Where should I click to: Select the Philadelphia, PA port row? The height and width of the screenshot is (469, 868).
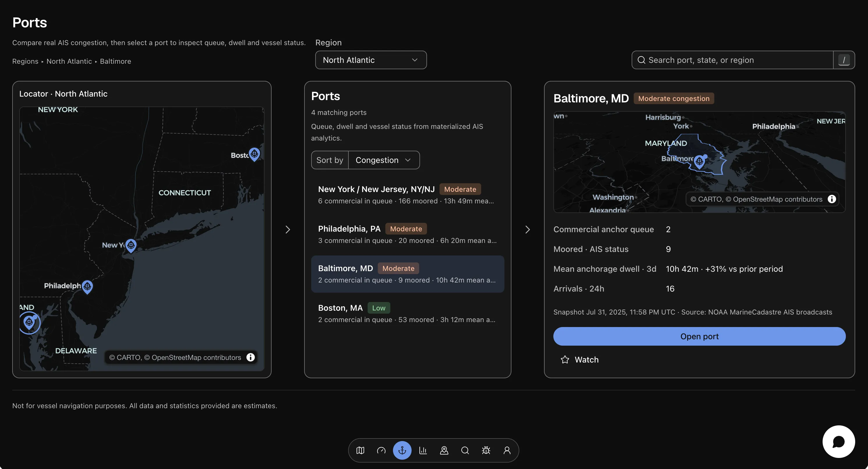408,235
